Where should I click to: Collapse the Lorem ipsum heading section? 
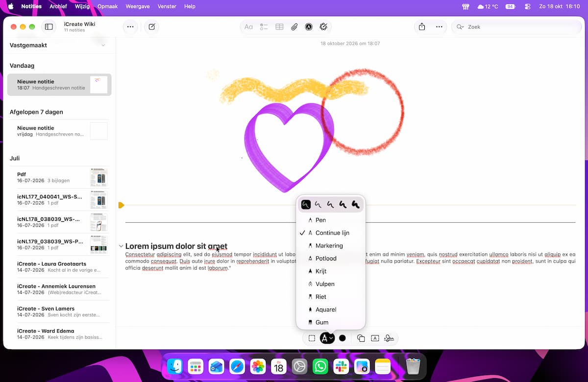(x=121, y=246)
